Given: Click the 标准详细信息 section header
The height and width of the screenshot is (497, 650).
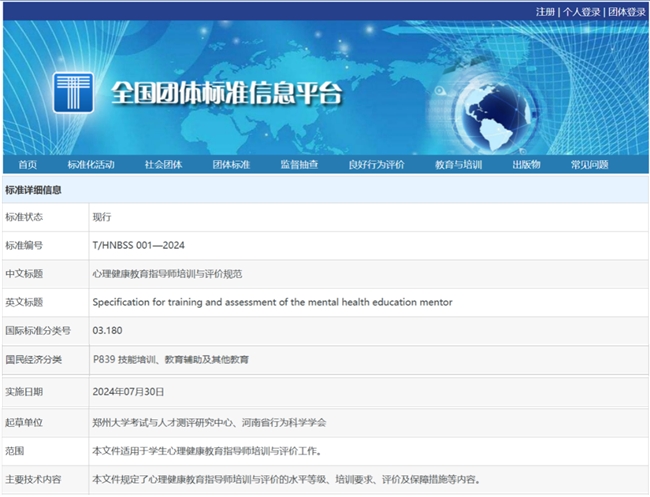Looking at the screenshot, I should 33,190.
